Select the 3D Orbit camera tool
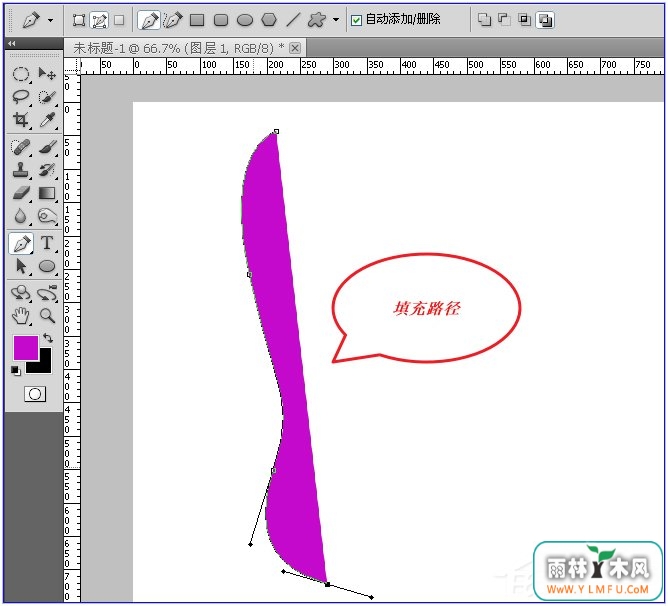This screenshot has height=606, width=668. [x=47, y=293]
